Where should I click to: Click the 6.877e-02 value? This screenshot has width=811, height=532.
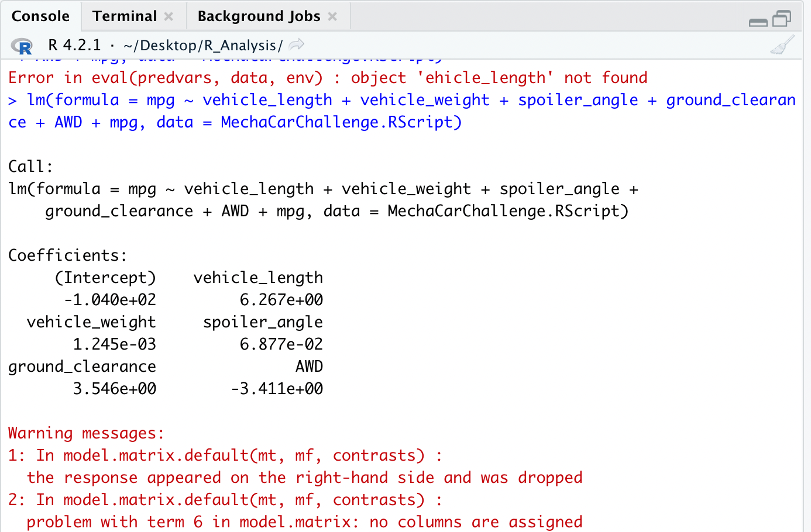(x=281, y=344)
